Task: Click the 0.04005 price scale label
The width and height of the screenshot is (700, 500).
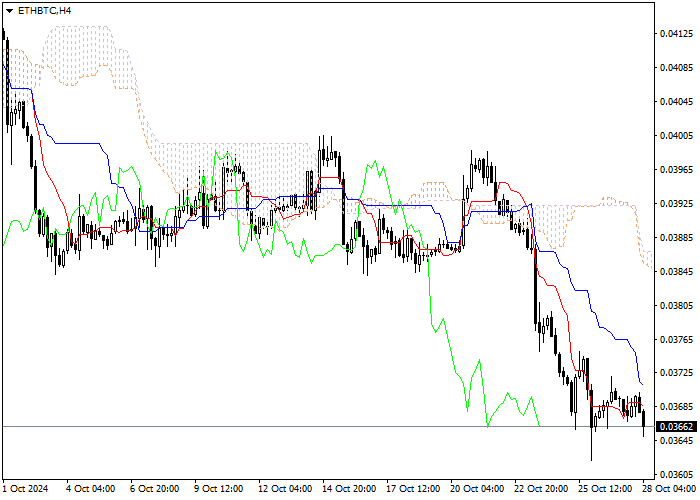Action: point(677,136)
